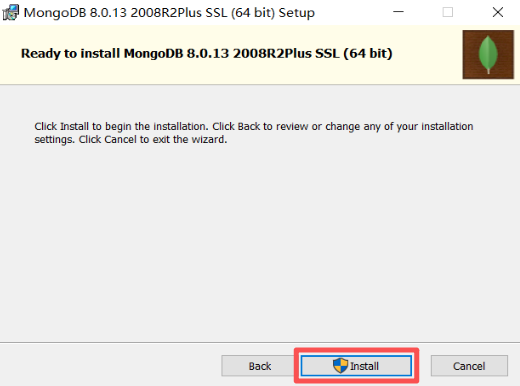520x386 pixels.
Task: Open the installer icon system menu
Action: pos(11,13)
